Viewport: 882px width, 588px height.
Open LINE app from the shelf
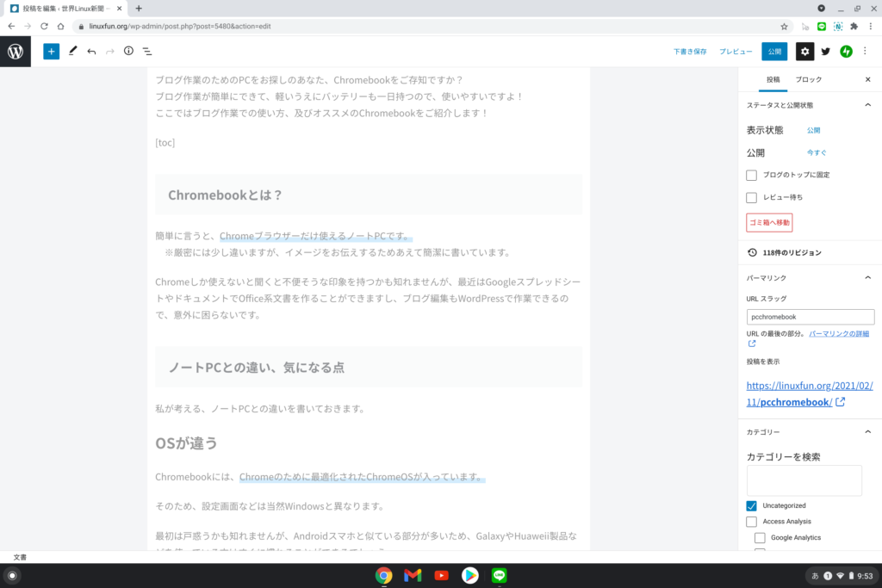pyautogui.click(x=499, y=575)
